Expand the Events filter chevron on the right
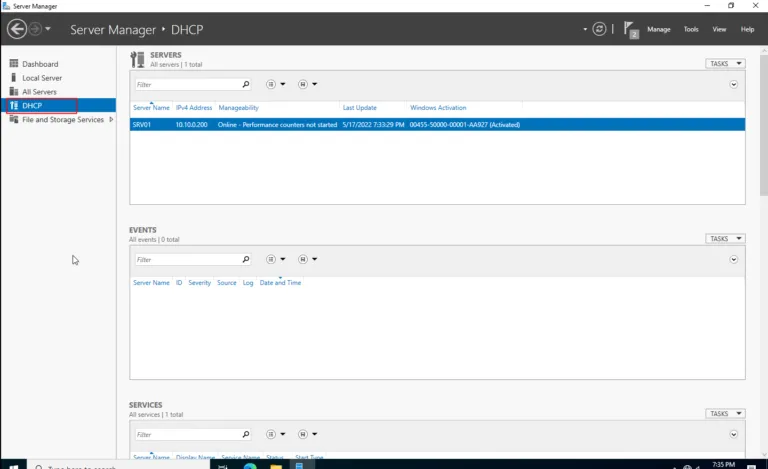 (x=733, y=259)
